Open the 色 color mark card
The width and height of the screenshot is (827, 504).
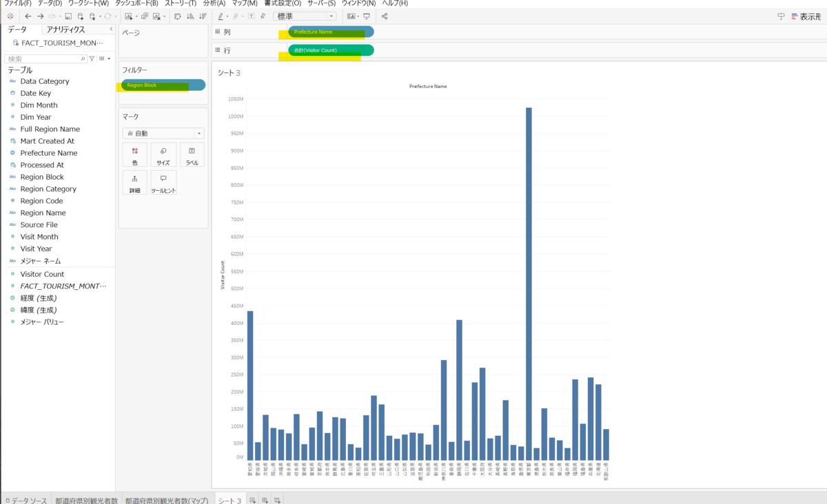(134, 156)
